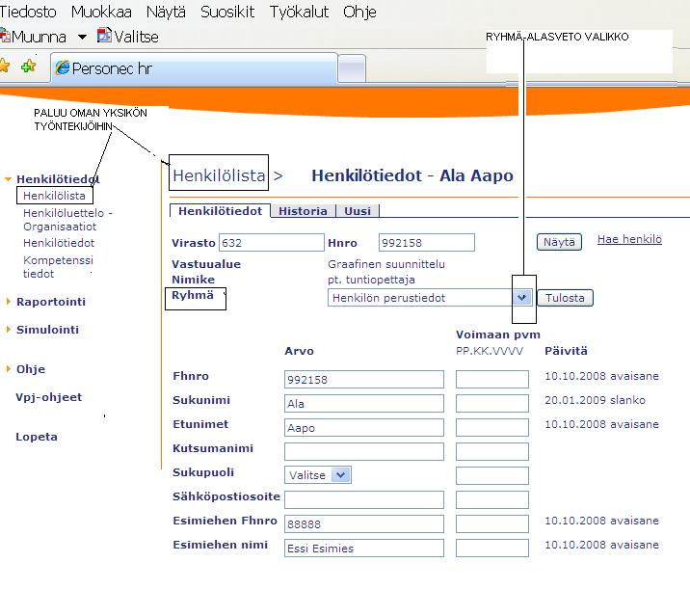Click the Favorites star icon
690x616 pixels.
(4, 67)
